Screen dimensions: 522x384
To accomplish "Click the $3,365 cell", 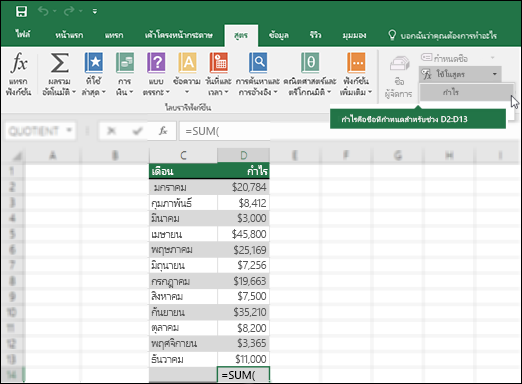I will click(243, 343).
